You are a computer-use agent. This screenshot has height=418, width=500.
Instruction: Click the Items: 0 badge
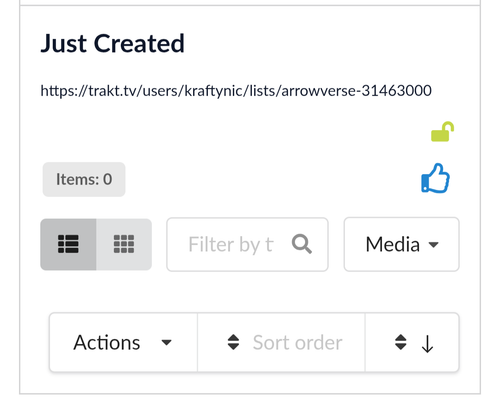[x=84, y=179]
